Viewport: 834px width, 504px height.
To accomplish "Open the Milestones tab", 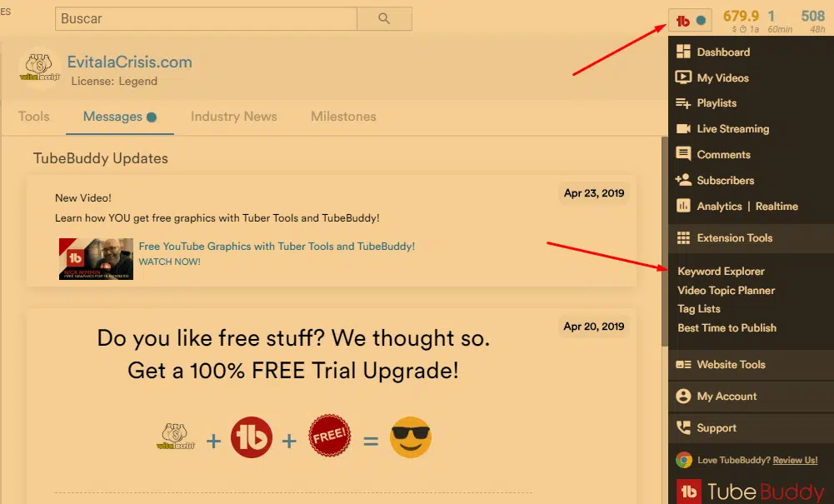I will (343, 117).
